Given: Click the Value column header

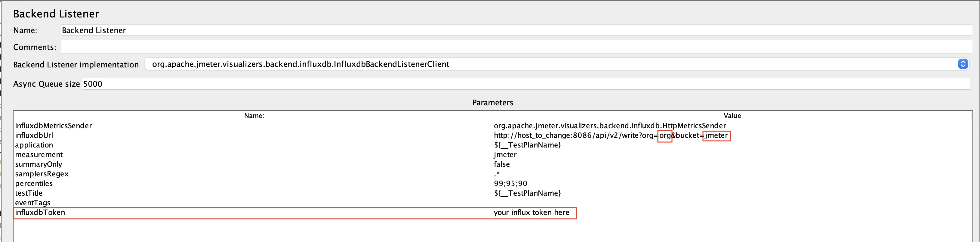Looking at the screenshot, I should click(x=732, y=116).
